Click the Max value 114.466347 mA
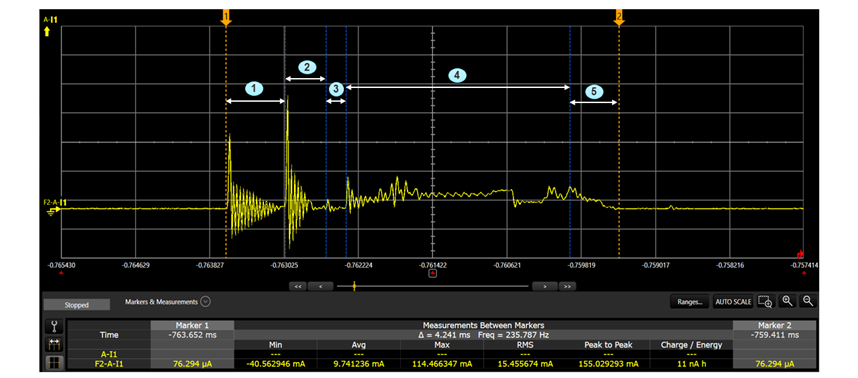 point(442,363)
